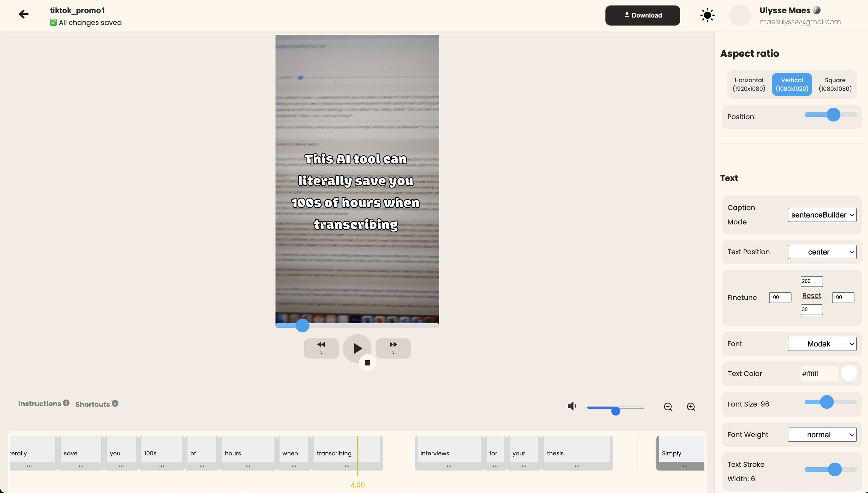This screenshot has width=868, height=493.
Task: Change Text Position from center dropdown
Action: [823, 252]
